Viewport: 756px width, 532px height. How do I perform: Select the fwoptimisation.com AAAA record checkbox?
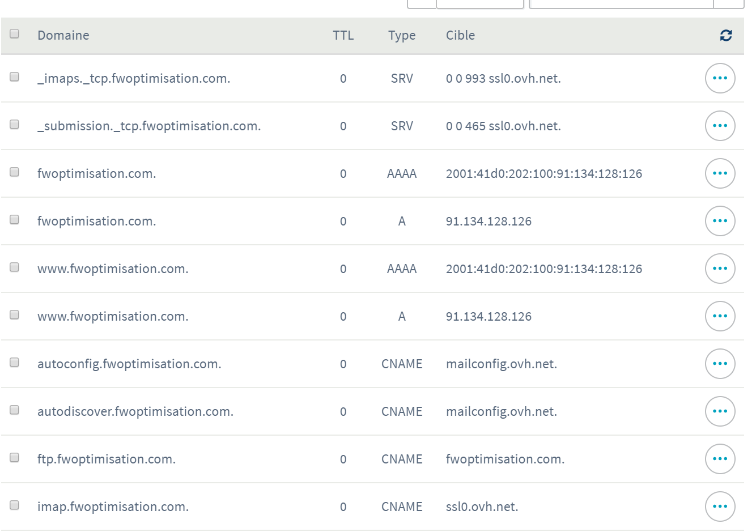tap(15, 172)
